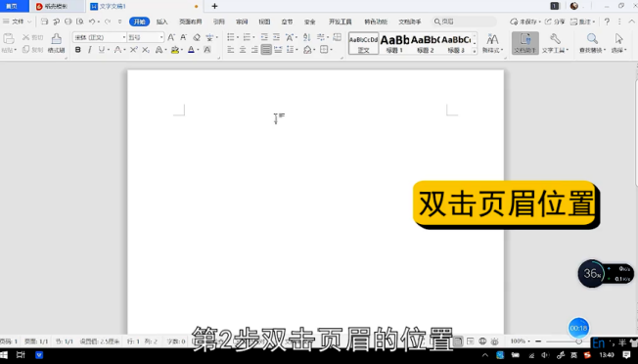Toggle Strikethrough A formatting
Image resolution: width=638 pixels, height=364 pixels.
click(117, 50)
